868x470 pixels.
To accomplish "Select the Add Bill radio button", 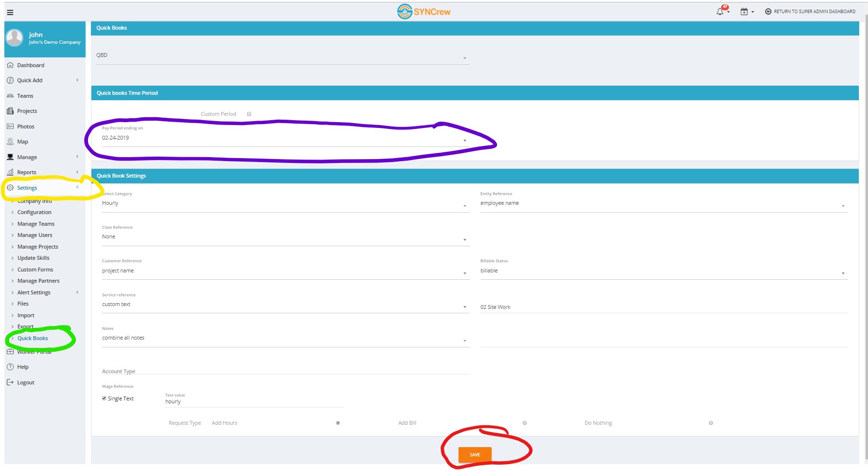I will pos(524,422).
